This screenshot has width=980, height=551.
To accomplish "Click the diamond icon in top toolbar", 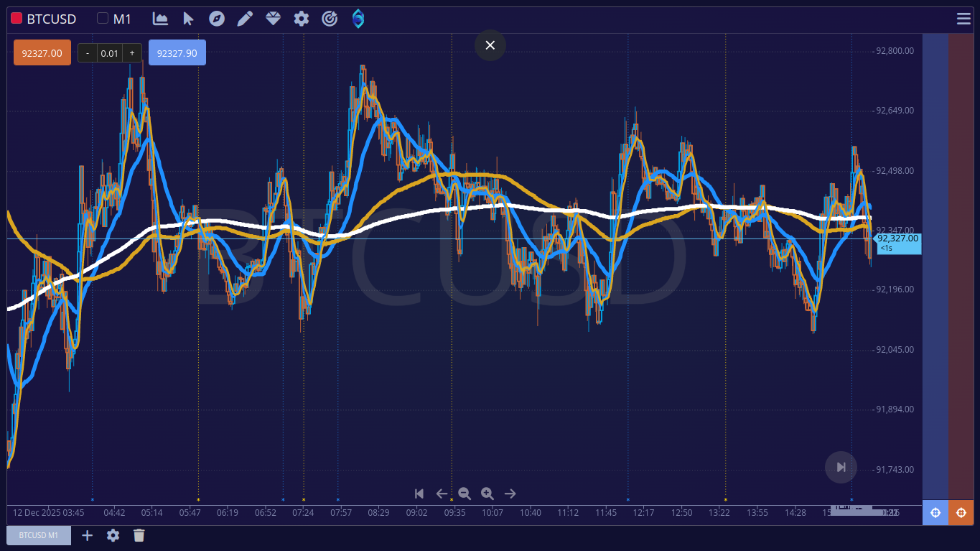I will point(273,19).
